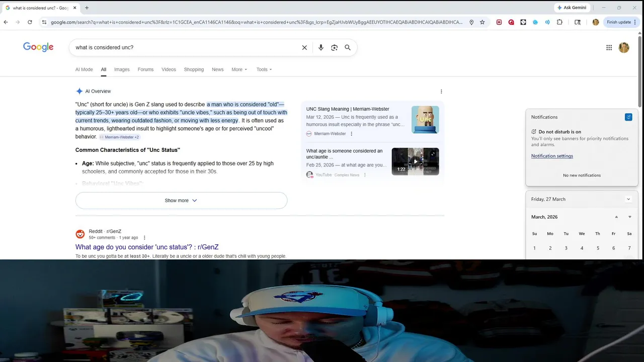
Task: Go to previous month with the up arrow
Action: pyautogui.click(x=616, y=217)
